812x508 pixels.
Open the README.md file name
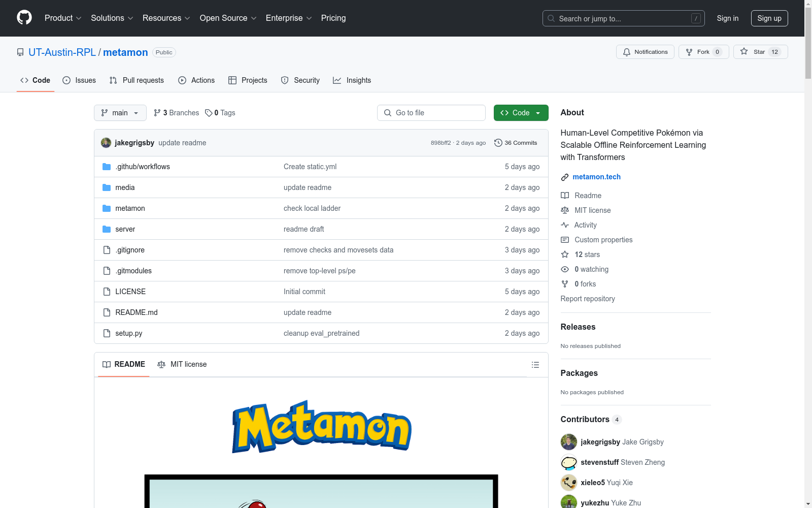coord(137,312)
